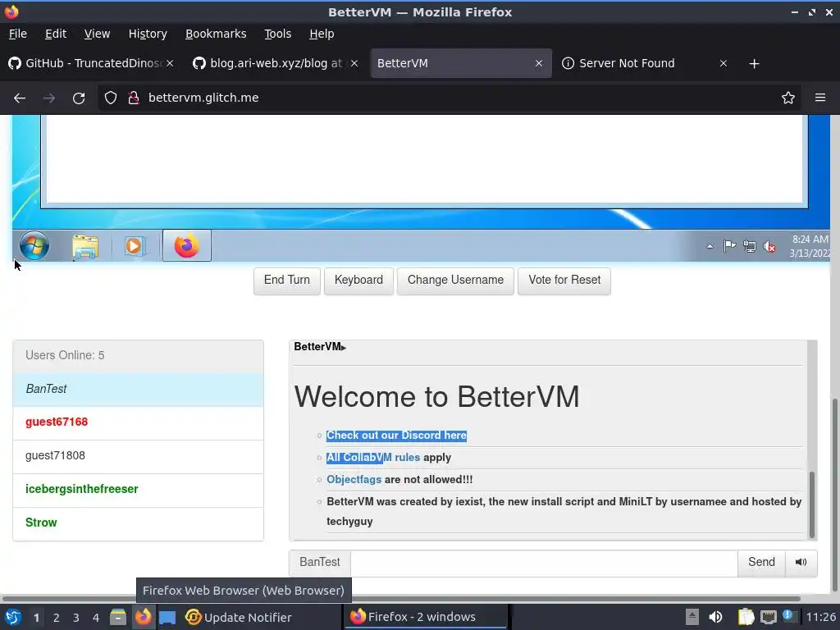Select user BanTest in the users list
Viewport: 840px width, 630px height.
pos(138,389)
